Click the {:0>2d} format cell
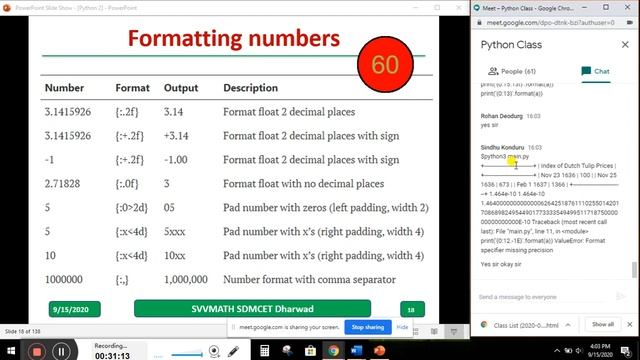640x360 pixels. point(131,208)
